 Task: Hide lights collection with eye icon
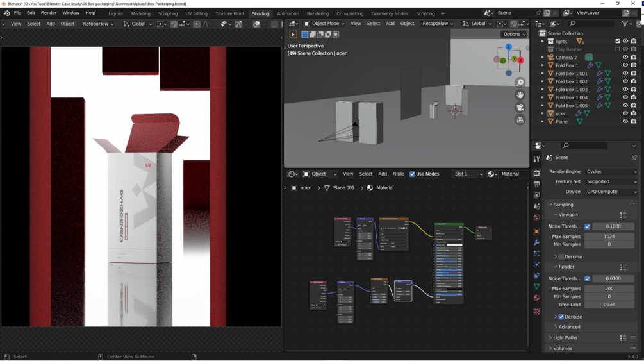click(x=625, y=42)
